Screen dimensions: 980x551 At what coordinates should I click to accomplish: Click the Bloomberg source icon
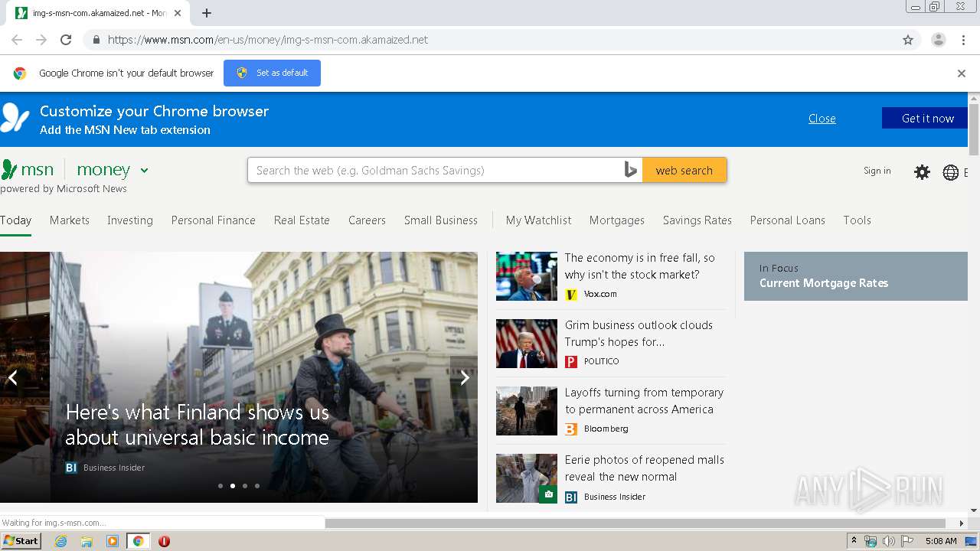[571, 429]
